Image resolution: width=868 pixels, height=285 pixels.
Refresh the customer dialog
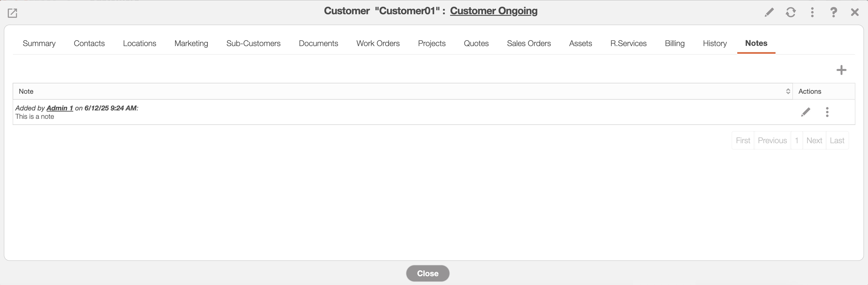click(790, 12)
